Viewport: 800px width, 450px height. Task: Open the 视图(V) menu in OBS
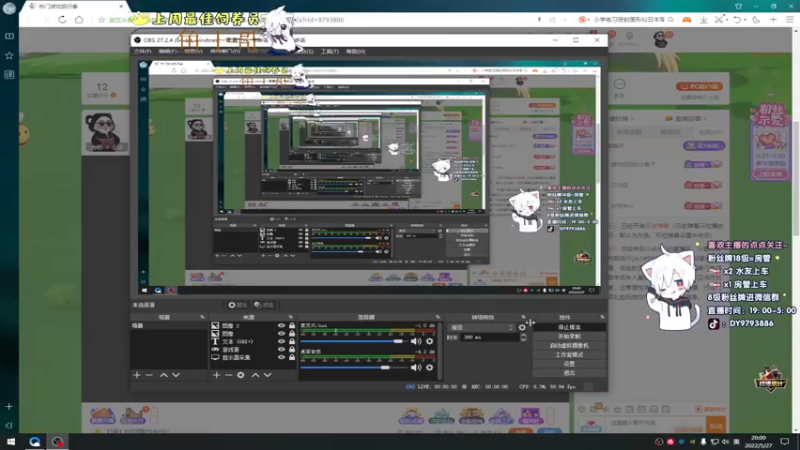(193, 52)
